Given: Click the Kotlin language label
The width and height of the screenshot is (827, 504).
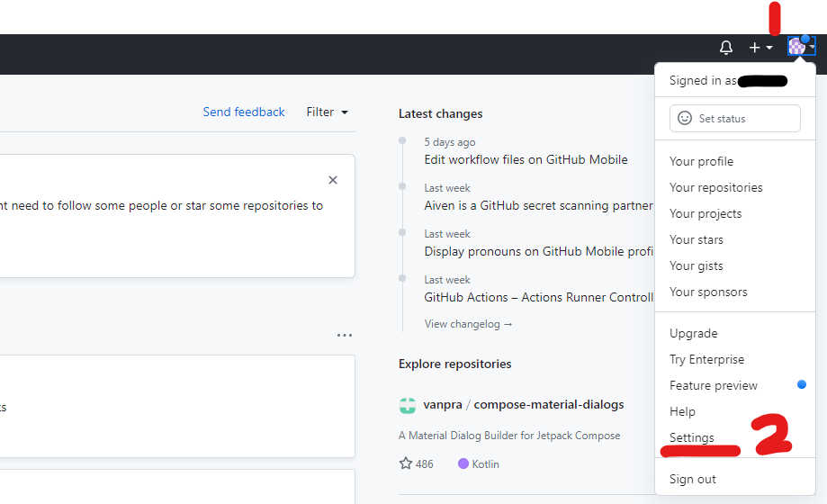Looking at the screenshot, I should [x=479, y=463].
